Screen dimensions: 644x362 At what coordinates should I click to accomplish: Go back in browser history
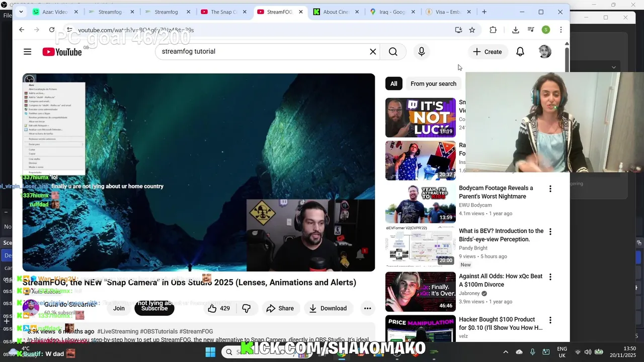[x=22, y=30]
